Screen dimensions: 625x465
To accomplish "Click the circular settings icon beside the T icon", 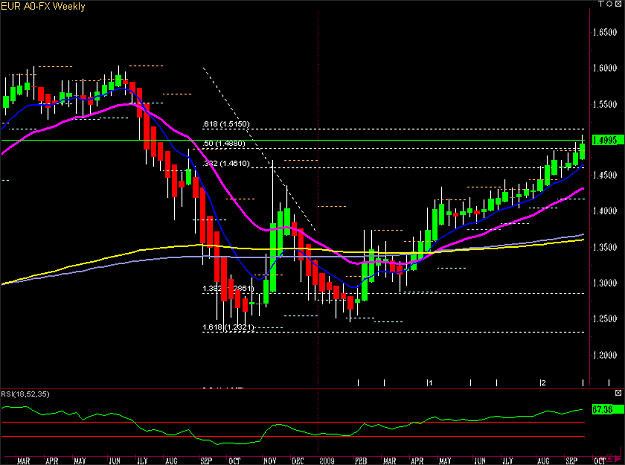I will pos(609,4).
